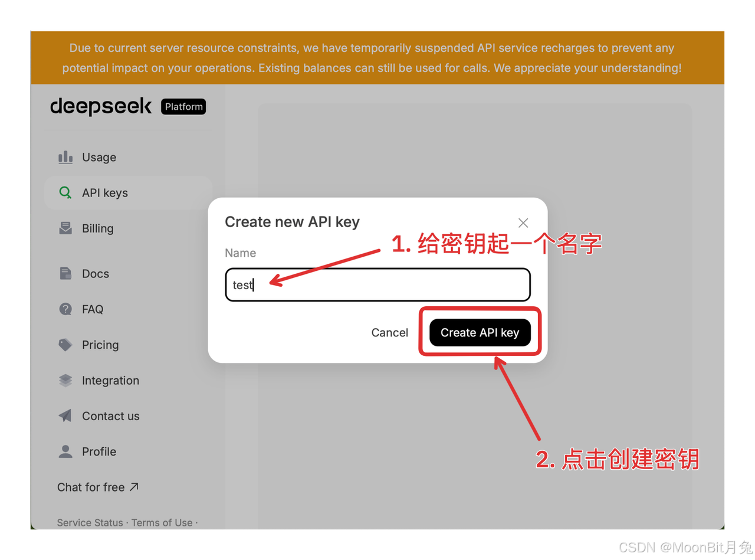Click the "Name" field label
This screenshot has height=560, width=755.
coord(240,253)
